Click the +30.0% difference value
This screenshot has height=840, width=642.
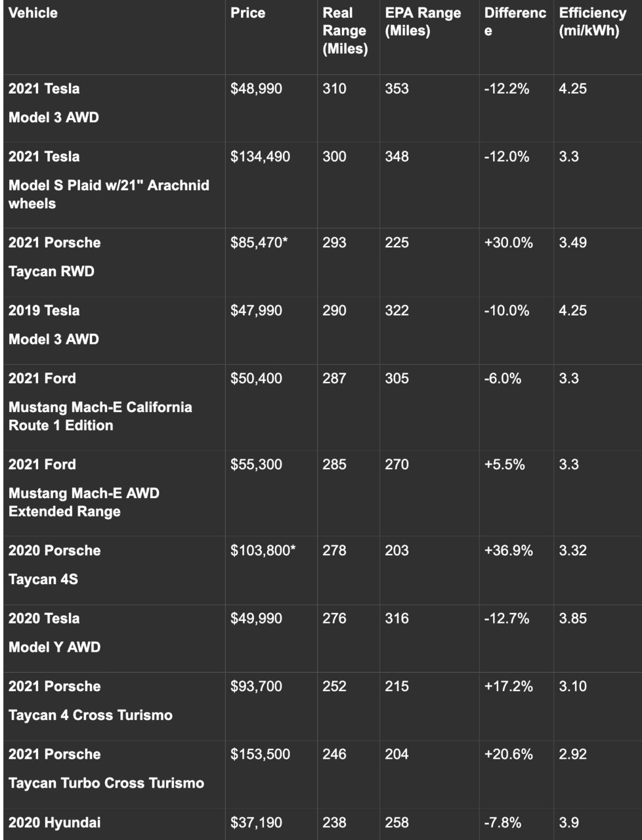[x=508, y=243]
